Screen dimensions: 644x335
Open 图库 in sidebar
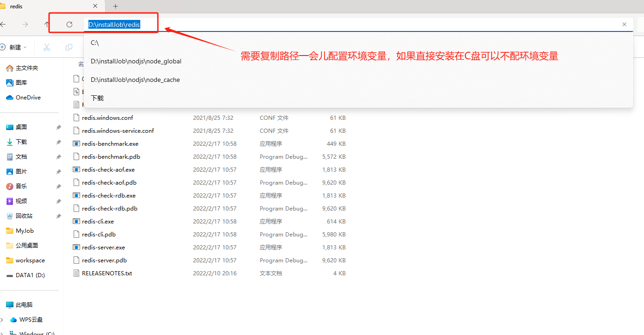click(x=17, y=83)
